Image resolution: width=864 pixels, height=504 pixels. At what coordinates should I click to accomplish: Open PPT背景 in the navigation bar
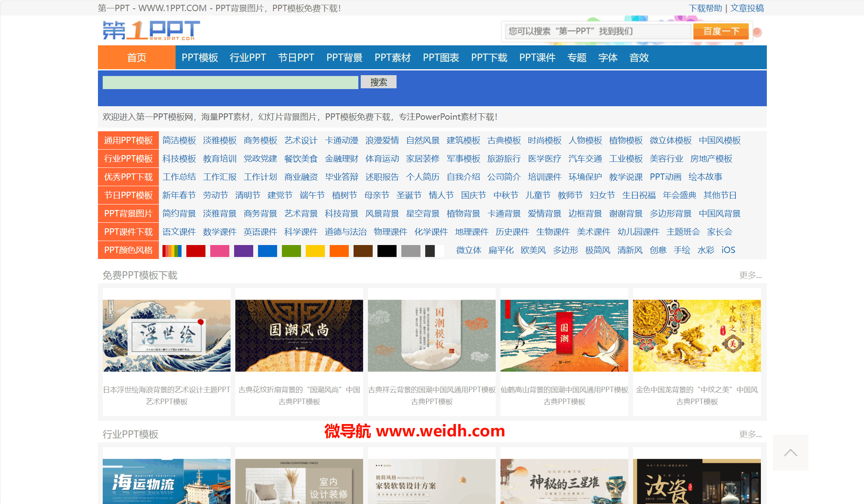point(344,58)
